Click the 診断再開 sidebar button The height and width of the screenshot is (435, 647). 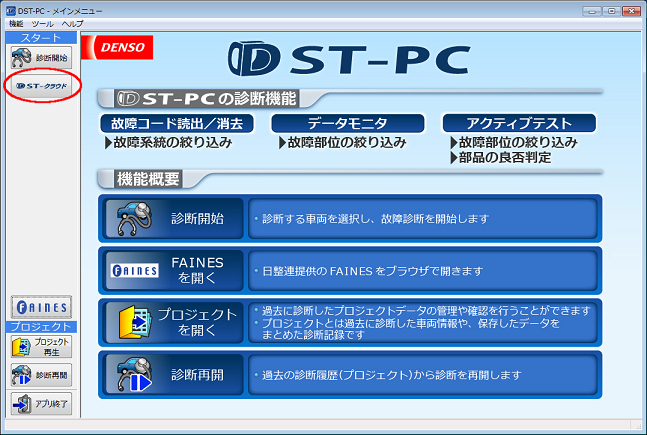pos(41,375)
